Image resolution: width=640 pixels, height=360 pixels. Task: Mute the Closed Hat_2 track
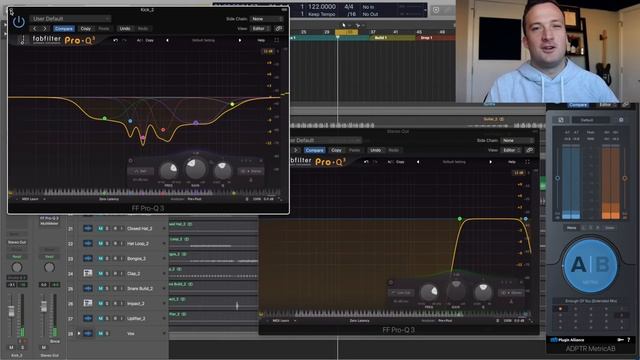click(101, 229)
